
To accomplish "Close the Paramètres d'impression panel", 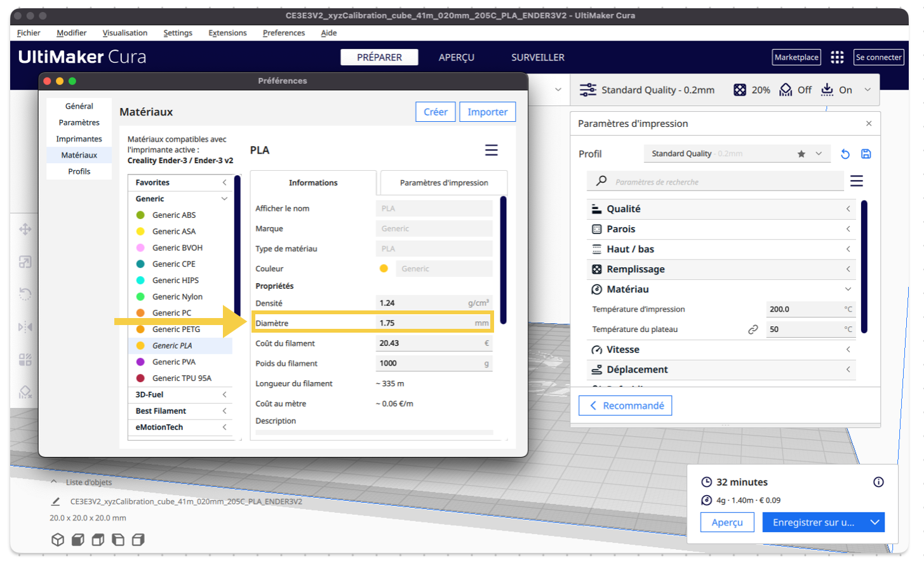I will pos(869,124).
